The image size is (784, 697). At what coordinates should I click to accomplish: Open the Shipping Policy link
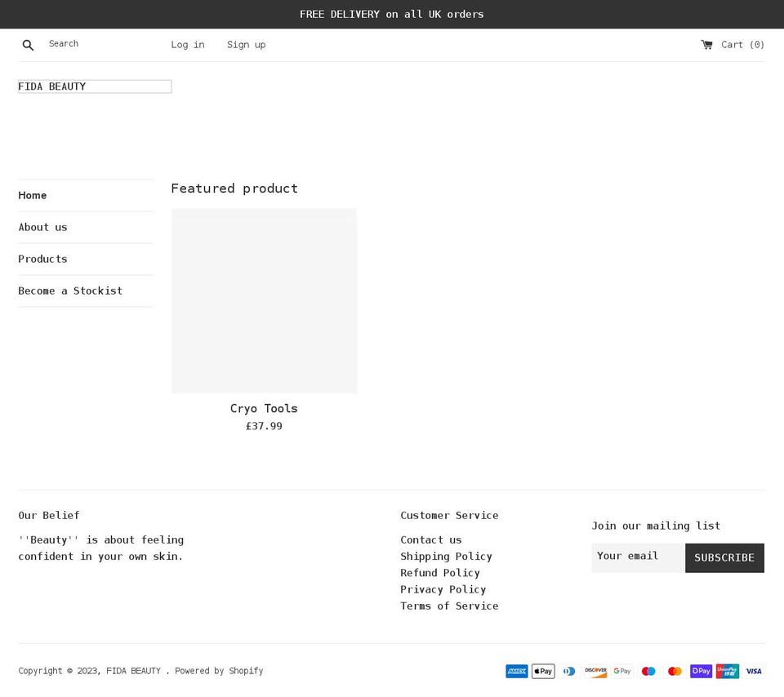[x=447, y=556]
